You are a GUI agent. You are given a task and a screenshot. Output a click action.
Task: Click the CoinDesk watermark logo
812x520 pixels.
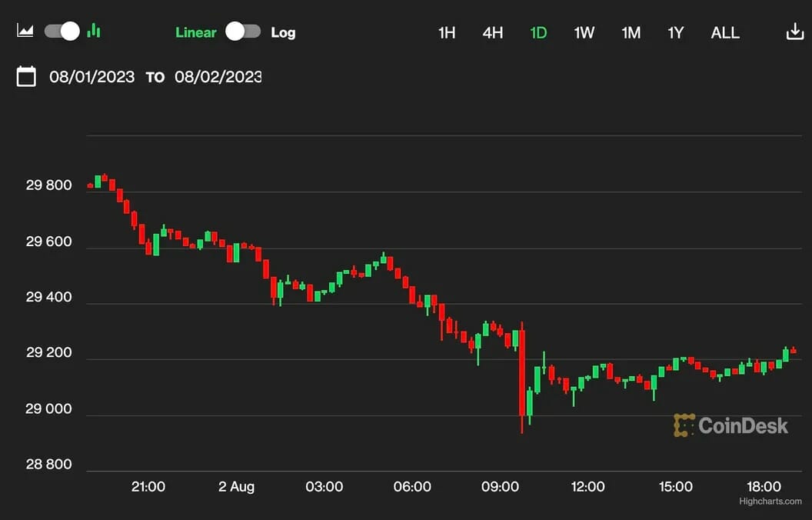730,425
